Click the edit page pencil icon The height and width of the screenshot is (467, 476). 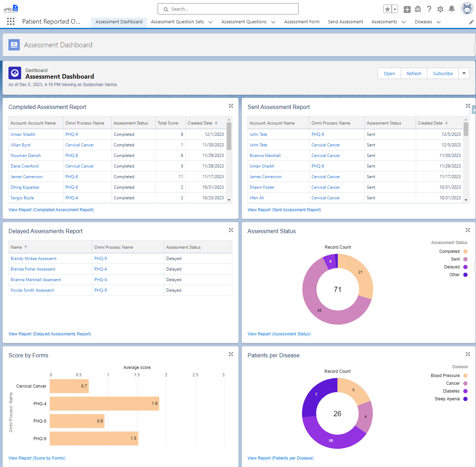tap(471, 22)
